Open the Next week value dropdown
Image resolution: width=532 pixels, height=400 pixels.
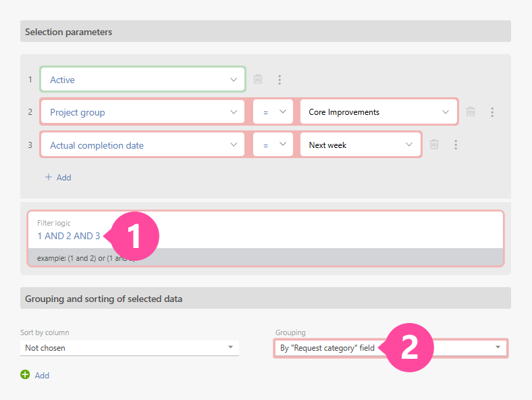pyautogui.click(x=361, y=145)
